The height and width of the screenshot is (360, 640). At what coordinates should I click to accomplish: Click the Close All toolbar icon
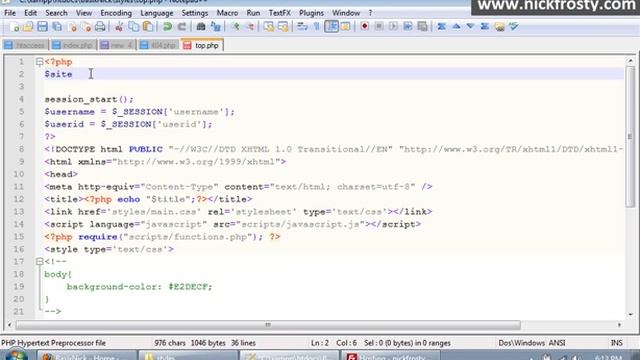point(86,27)
